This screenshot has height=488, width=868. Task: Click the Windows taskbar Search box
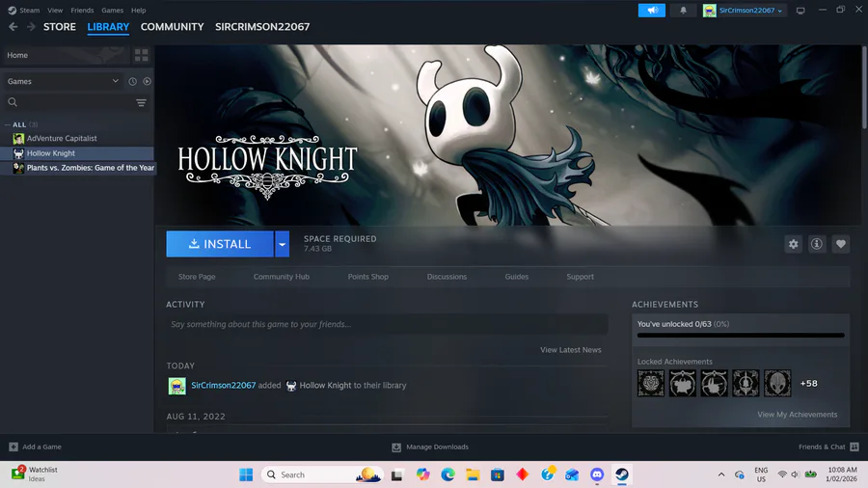pyautogui.click(x=322, y=474)
